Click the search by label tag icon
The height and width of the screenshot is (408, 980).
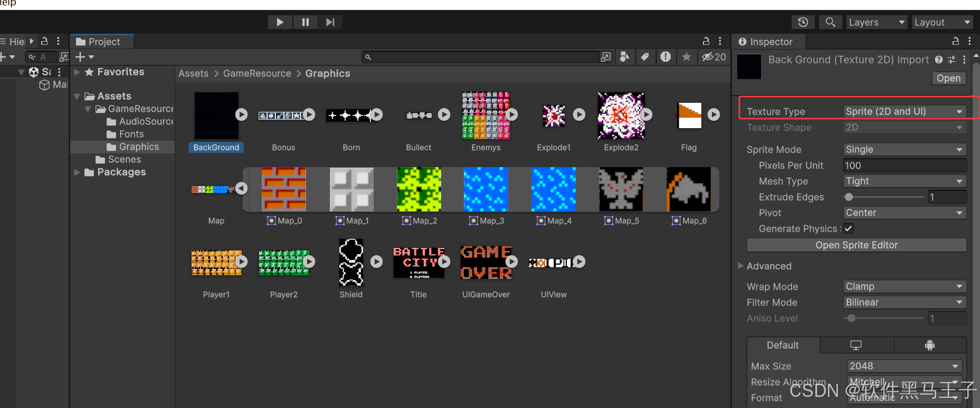(x=645, y=57)
